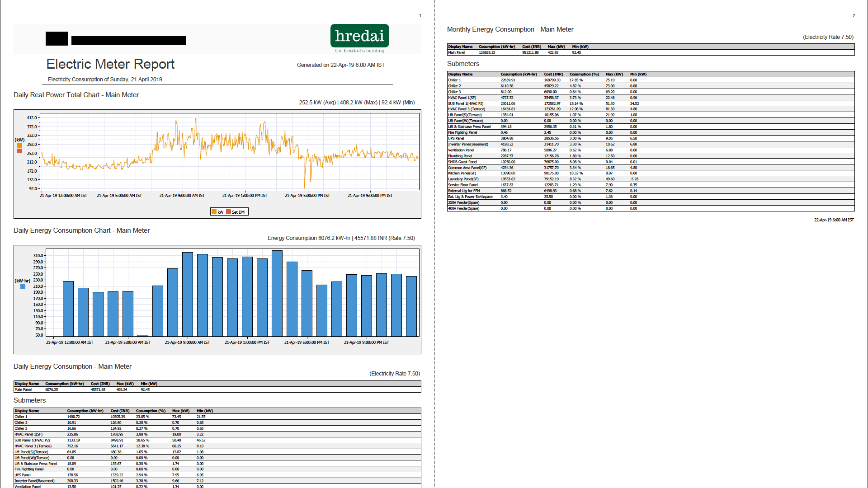Image resolution: width=868 pixels, height=488 pixels.
Task: Click 'Plumbing Panel' monthly row
Action: click(651, 156)
